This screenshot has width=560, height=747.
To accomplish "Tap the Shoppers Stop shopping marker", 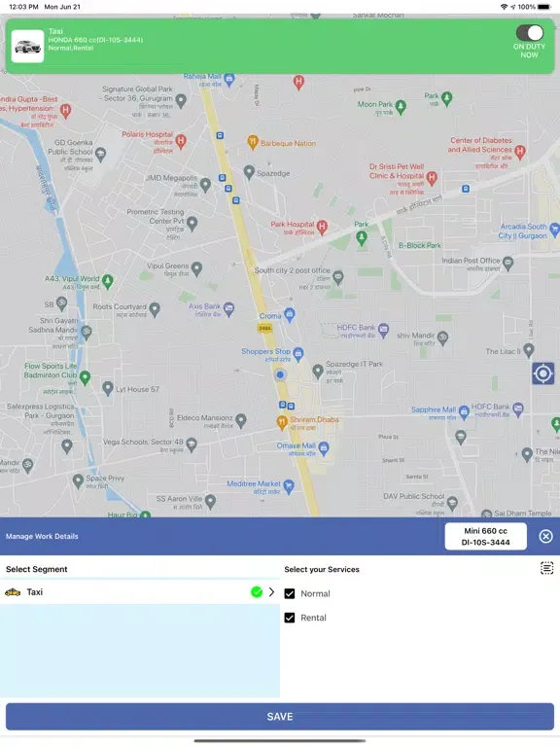I will pyautogui.click(x=298, y=353).
